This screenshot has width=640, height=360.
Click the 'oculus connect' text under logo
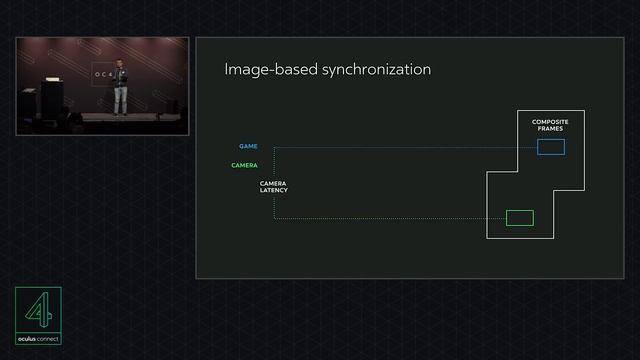point(38,339)
